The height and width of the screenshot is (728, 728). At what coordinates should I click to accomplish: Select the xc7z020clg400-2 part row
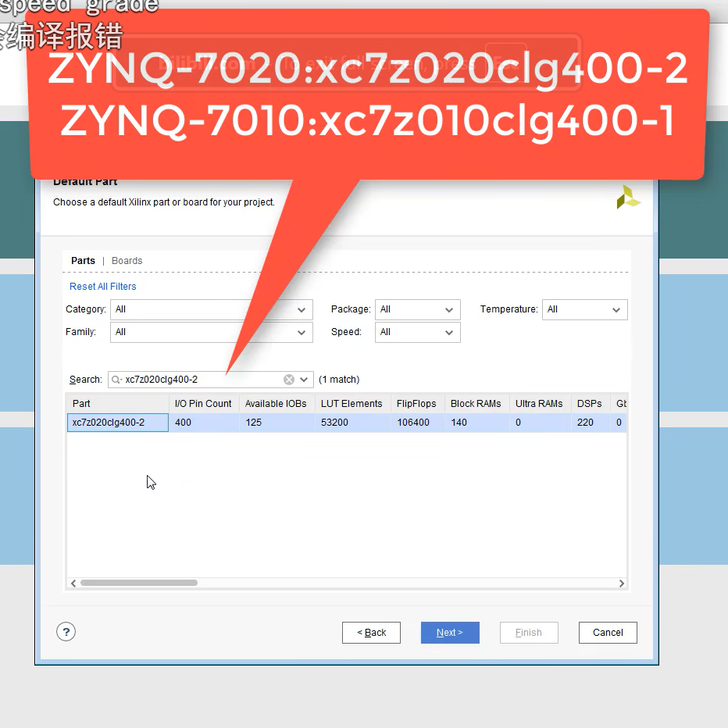point(346,423)
